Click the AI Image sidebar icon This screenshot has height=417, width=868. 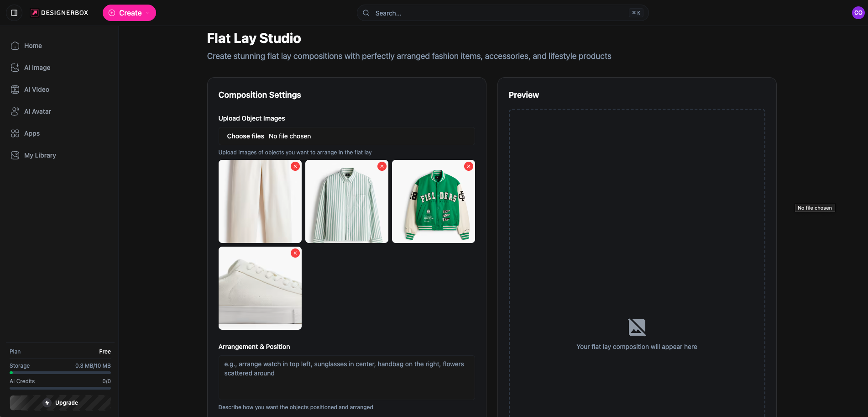coord(15,68)
